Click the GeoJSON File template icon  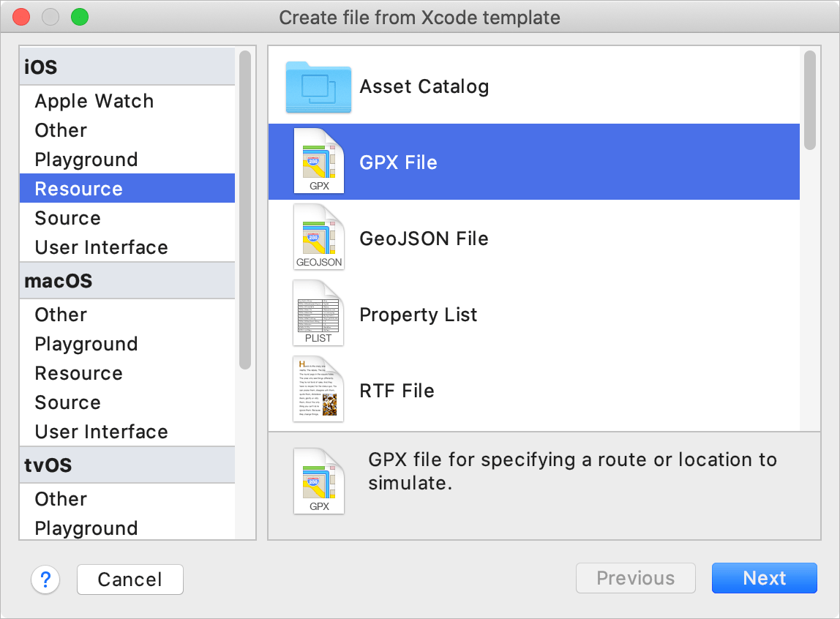point(318,237)
